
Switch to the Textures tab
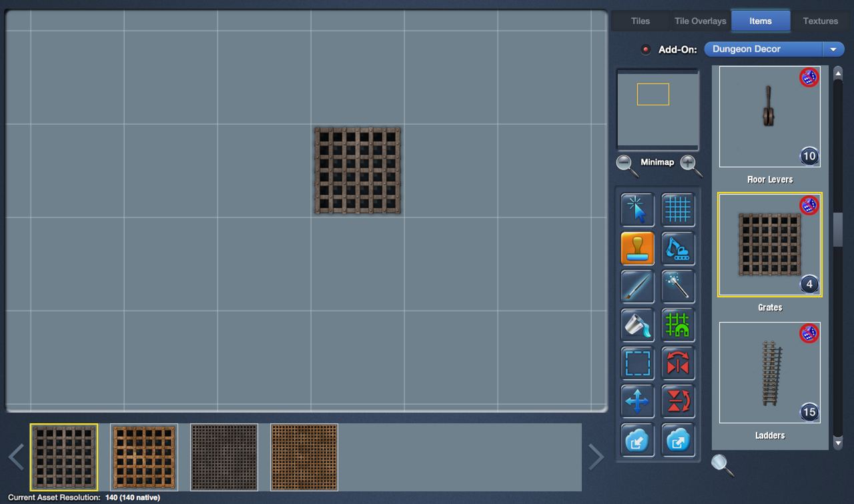[x=821, y=21]
